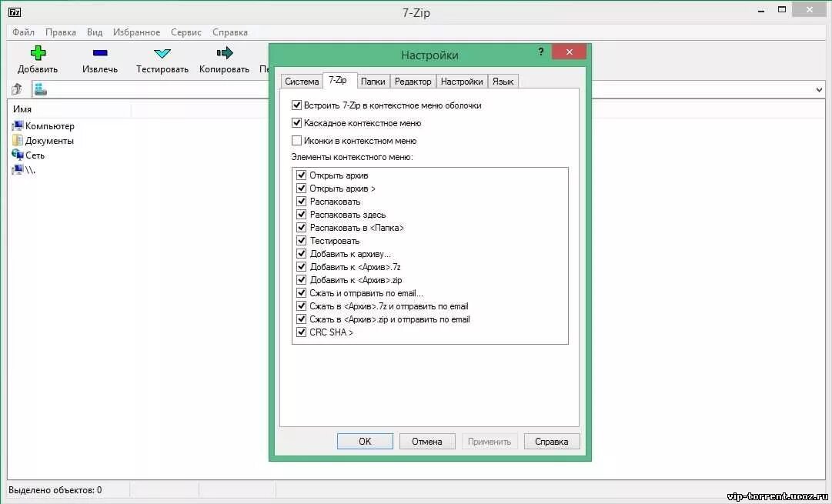Confirm settings with the OK button
This screenshot has height=504, width=832.
[365, 442]
